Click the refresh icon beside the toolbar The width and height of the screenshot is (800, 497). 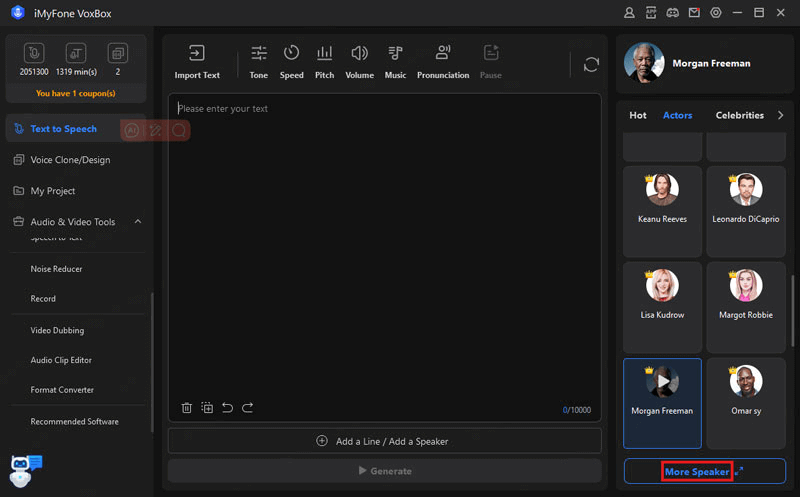pyautogui.click(x=591, y=65)
